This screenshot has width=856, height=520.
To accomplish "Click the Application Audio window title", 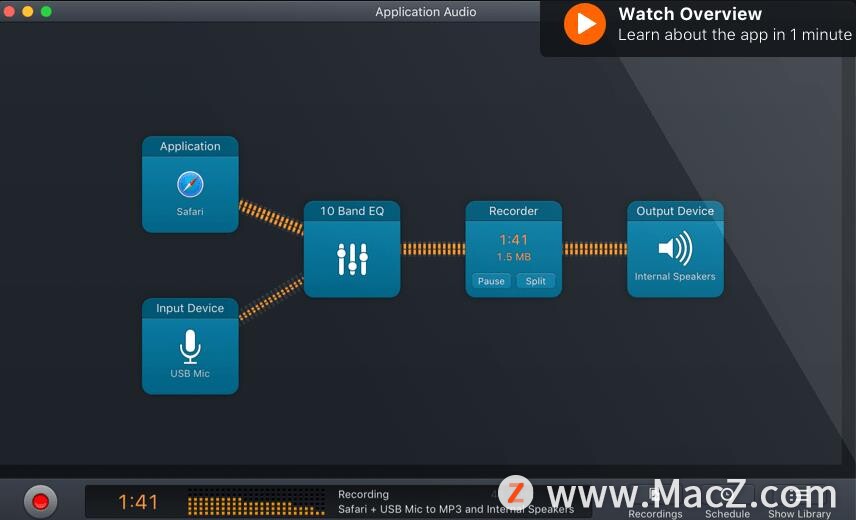I will pos(426,12).
